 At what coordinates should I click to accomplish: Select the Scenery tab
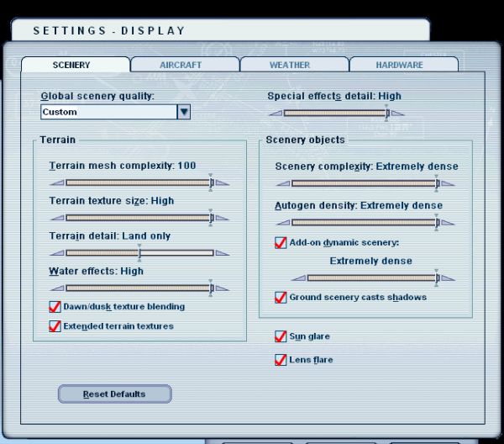(x=76, y=65)
